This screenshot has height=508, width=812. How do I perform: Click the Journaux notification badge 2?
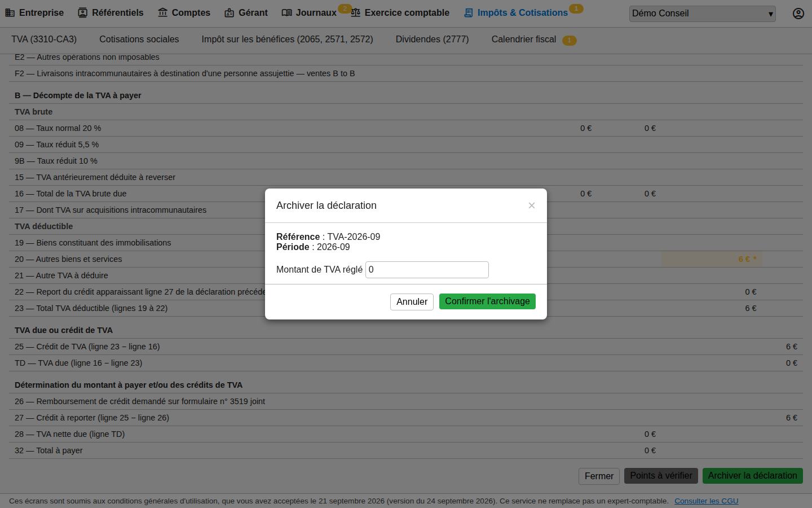click(x=345, y=8)
